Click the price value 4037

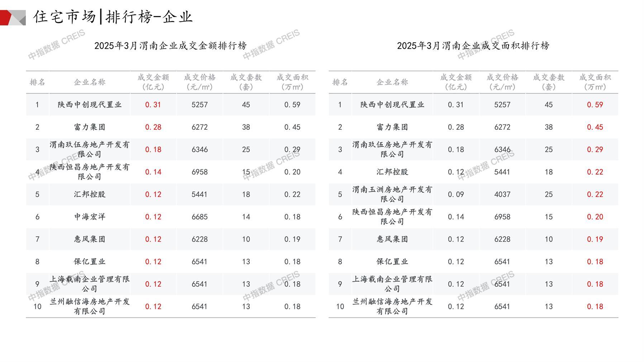(x=502, y=194)
